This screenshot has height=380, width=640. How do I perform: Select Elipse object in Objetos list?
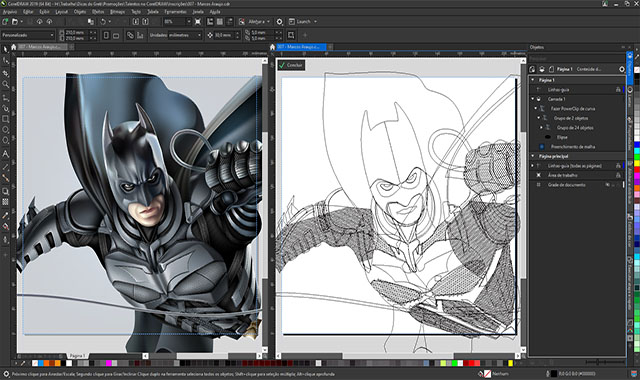coord(562,137)
